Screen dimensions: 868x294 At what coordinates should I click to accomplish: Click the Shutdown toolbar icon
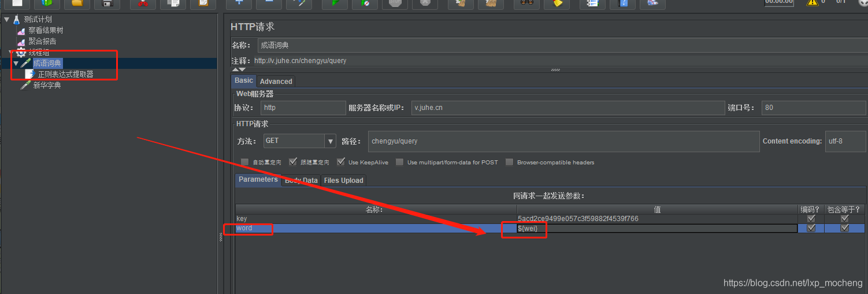coord(425,3)
